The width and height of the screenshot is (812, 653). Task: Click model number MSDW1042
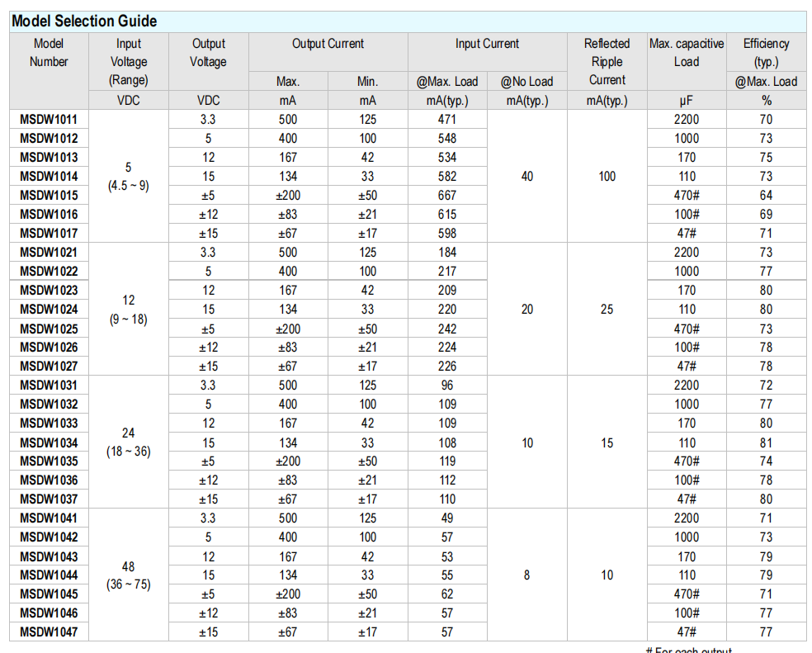point(49,537)
